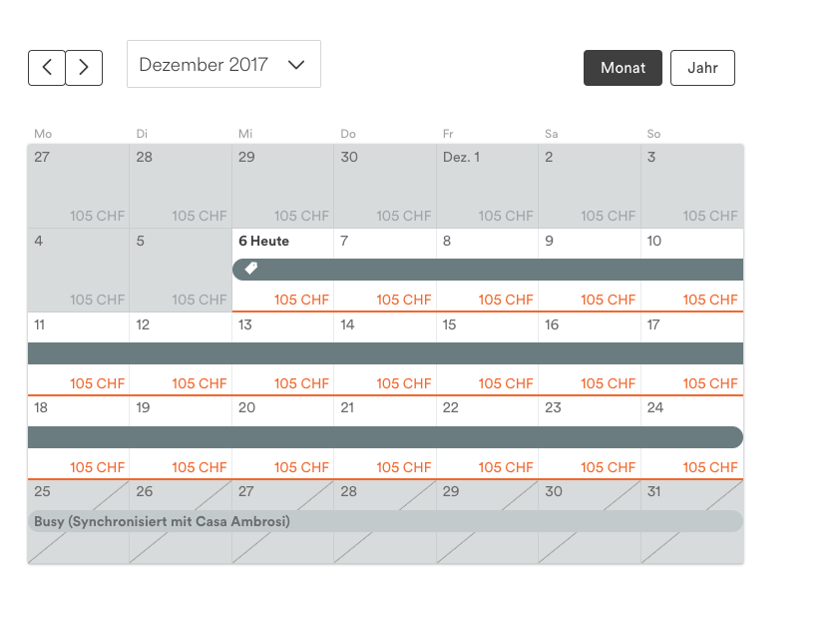
Task: Click the booking bar in the December 18 row
Action: [x=387, y=436]
